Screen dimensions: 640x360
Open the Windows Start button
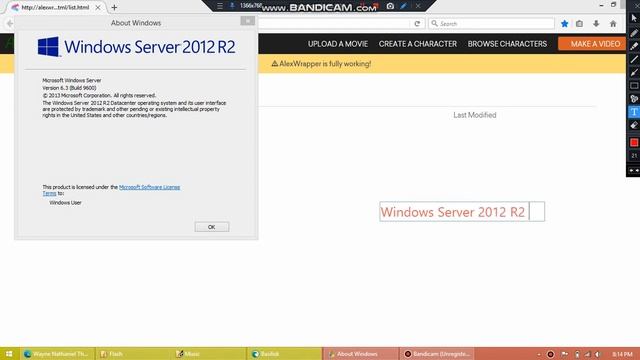pyautogui.click(x=9, y=354)
